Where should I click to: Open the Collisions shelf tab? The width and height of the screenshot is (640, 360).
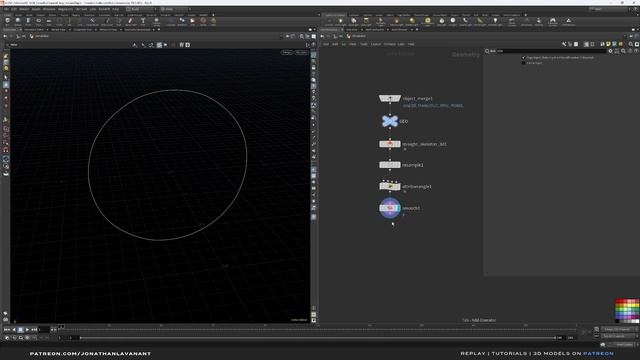click(x=354, y=15)
